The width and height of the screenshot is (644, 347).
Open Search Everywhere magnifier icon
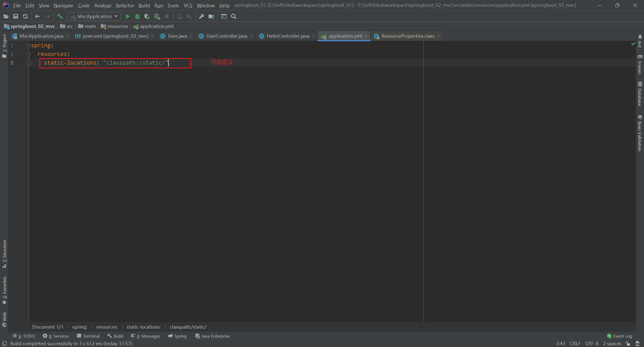(234, 16)
